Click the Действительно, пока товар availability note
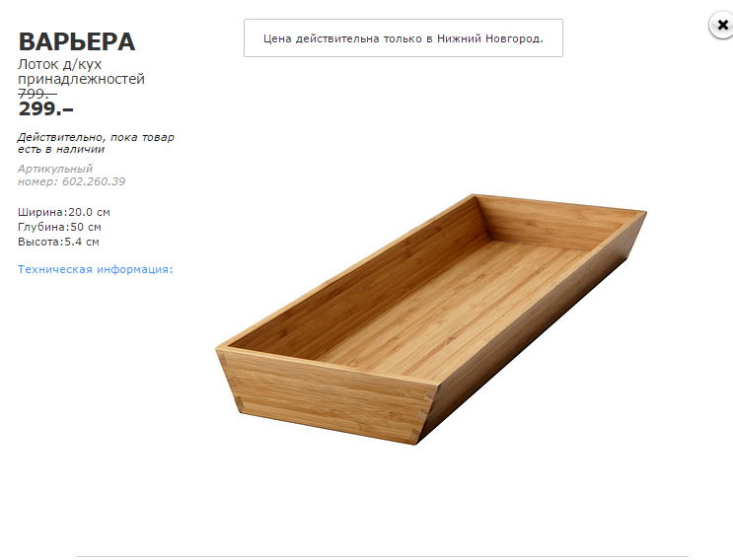733x560 pixels. pos(96,137)
